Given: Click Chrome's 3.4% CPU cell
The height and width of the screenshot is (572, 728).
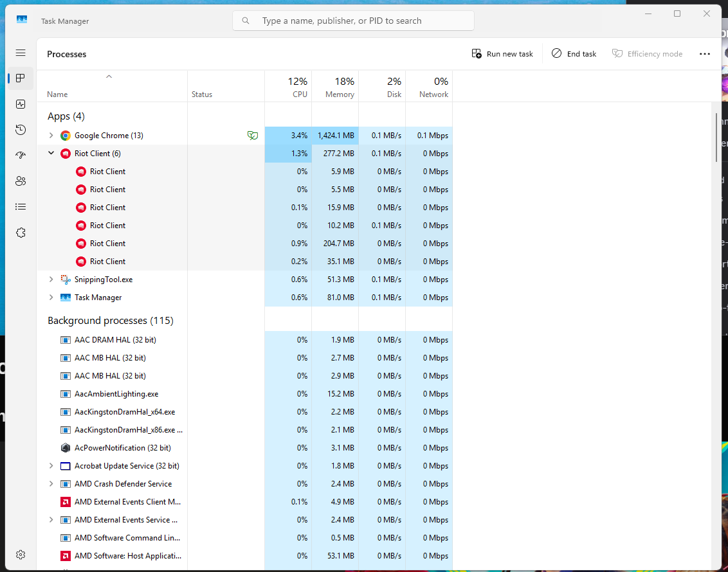Looking at the screenshot, I should coord(288,136).
